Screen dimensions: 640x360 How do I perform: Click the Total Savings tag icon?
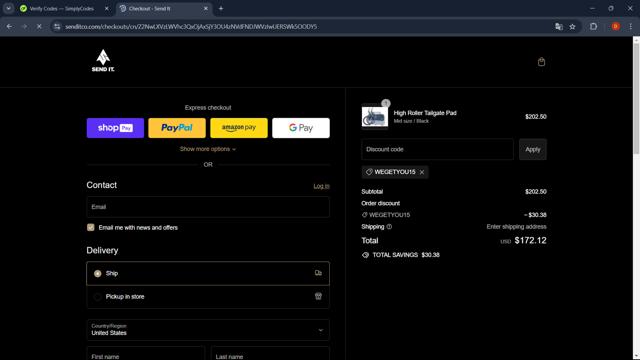click(365, 255)
